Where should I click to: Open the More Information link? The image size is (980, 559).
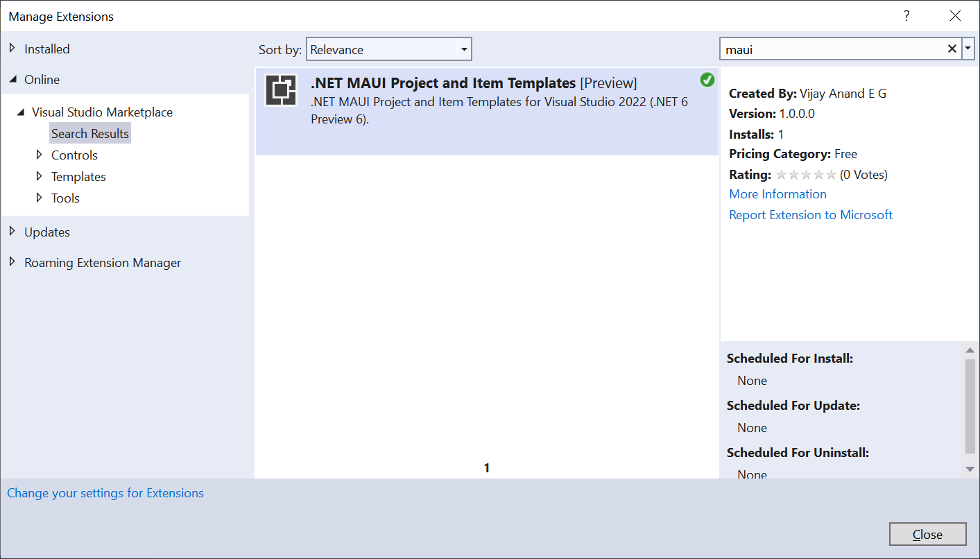(777, 194)
